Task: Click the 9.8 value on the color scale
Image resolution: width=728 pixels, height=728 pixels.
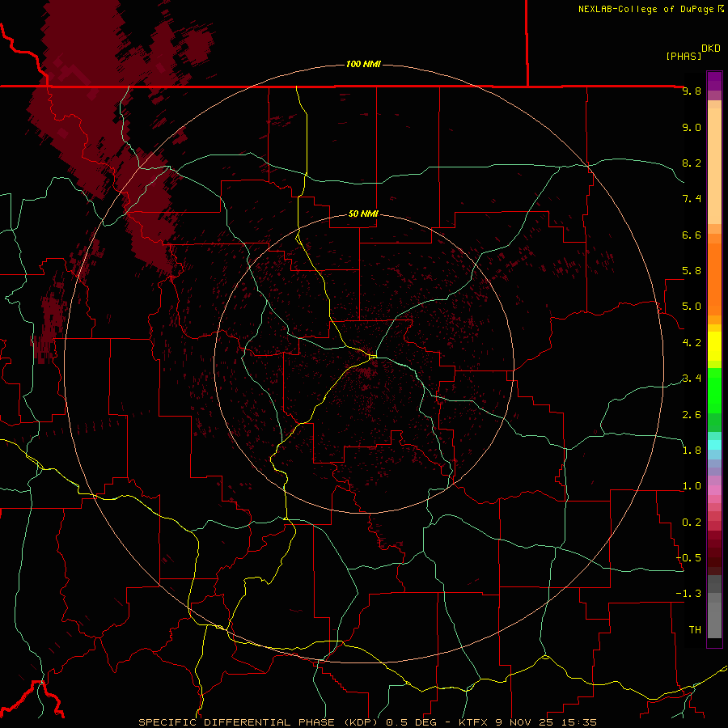Action: (x=692, y=91)
